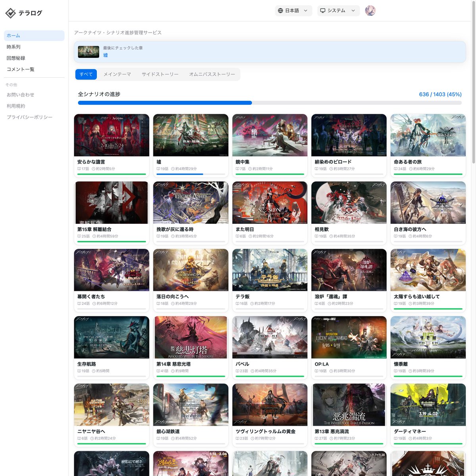Switch to the サイドストーリー tab
Image resolution: width=476 pixels, height=476 pixels.
click(160, 74)
